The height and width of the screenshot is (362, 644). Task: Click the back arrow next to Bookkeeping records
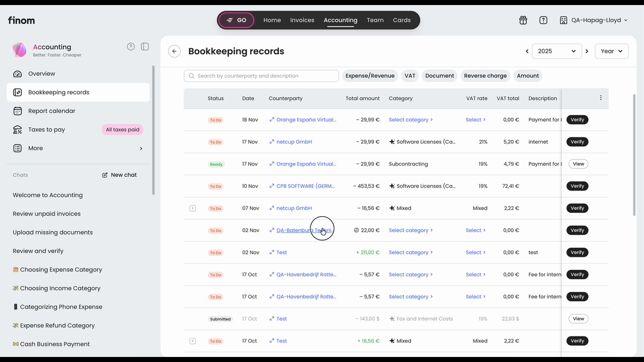coord(175,51)
